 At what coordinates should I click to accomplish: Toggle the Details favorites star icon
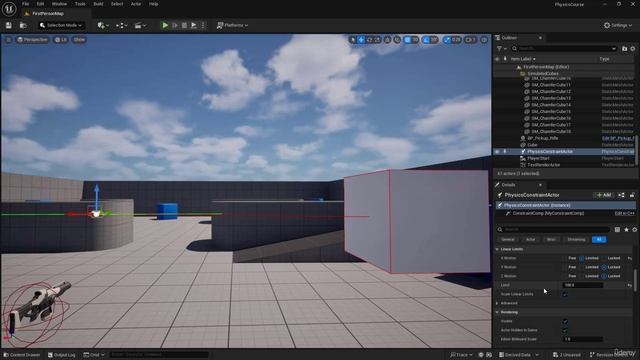click(x=626, y=229)
